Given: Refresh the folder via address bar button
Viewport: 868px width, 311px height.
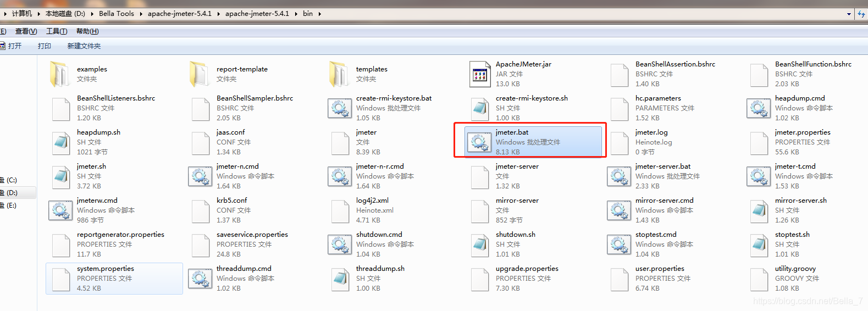Looking at the screenshot, I should 861,14.
